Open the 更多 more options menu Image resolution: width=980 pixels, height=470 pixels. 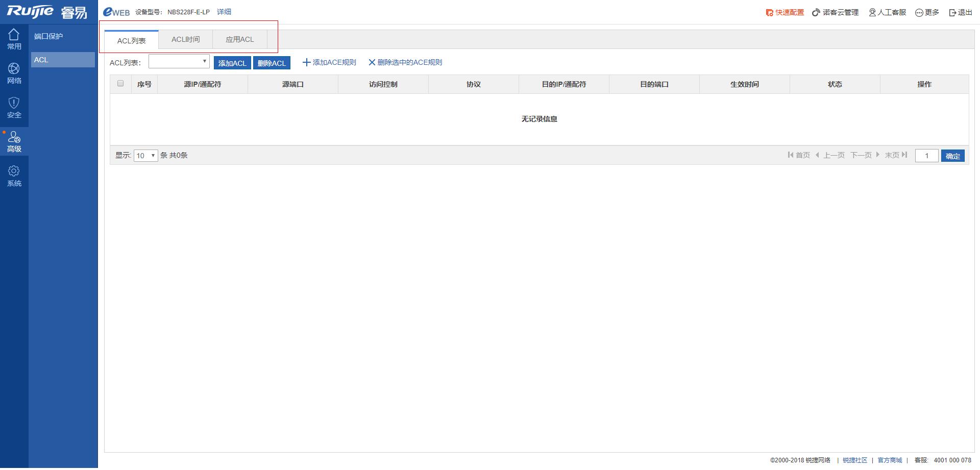[927, 12]
